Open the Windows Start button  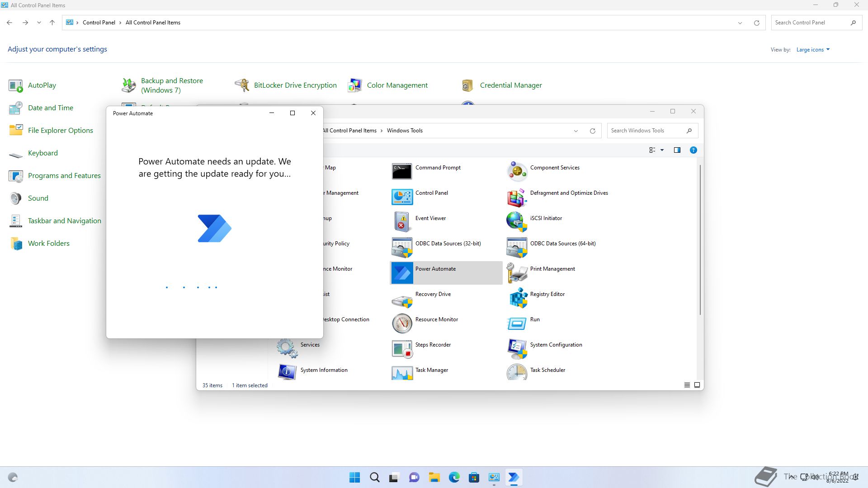coord(355,477)
